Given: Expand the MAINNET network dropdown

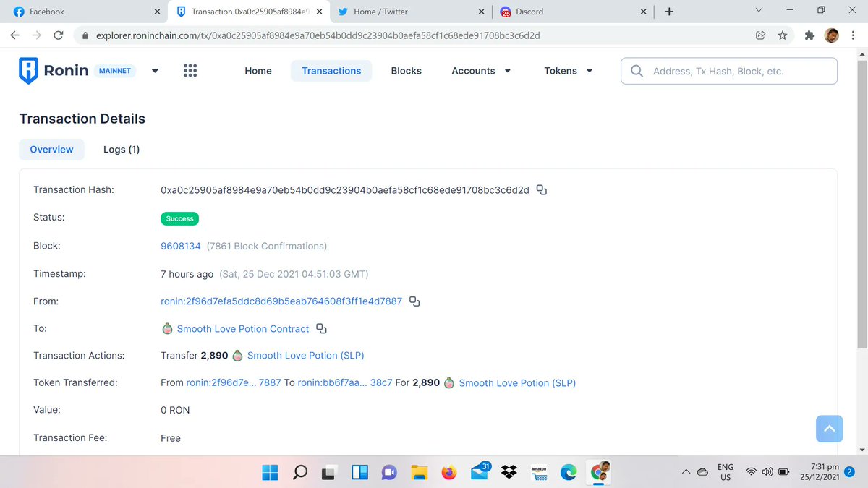Looking at the screenshot, I should 155,71.
